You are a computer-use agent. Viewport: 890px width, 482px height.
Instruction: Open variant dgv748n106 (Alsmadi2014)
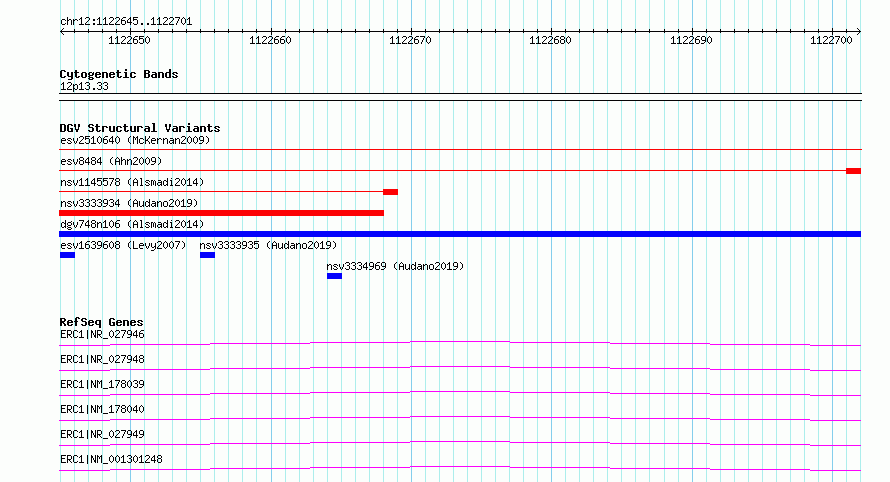point(132,224)
